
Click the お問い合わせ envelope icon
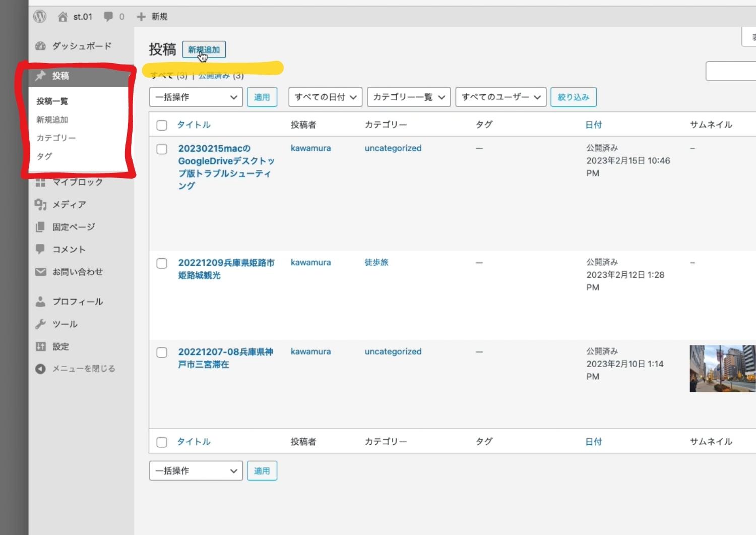(x=40, y=272)
